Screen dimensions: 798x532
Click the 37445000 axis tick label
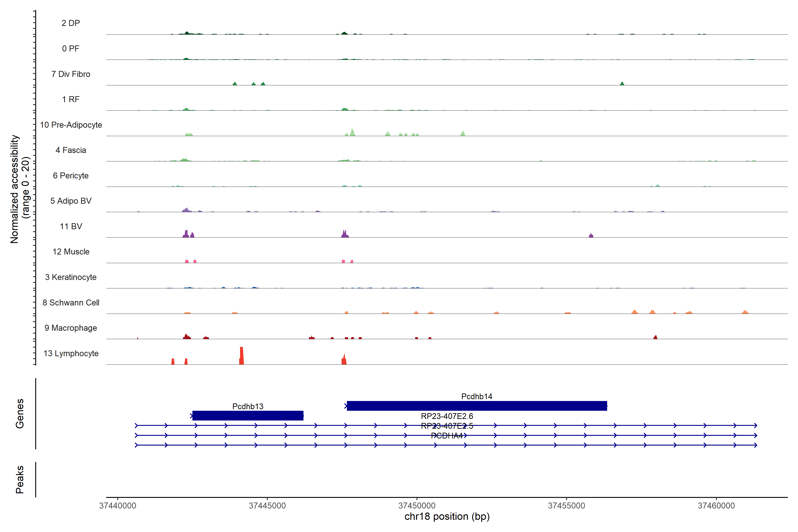(267, 506)
